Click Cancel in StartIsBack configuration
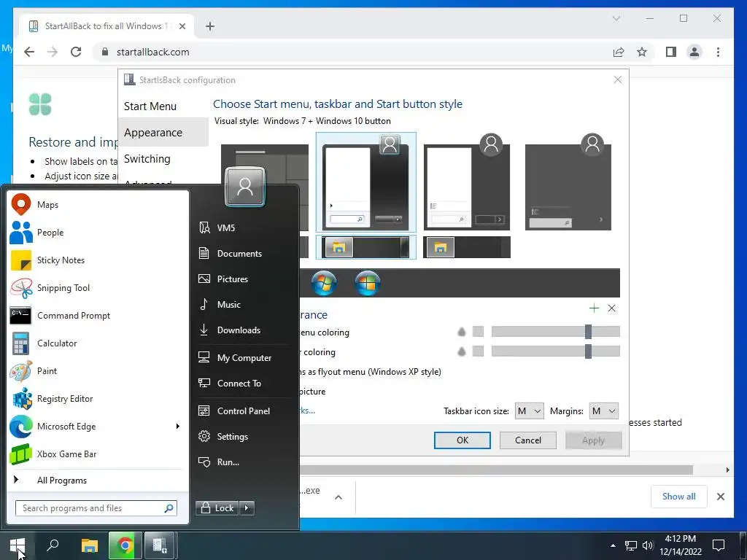Viewport: 747px width, 560px height. click(x=528, y=440)
